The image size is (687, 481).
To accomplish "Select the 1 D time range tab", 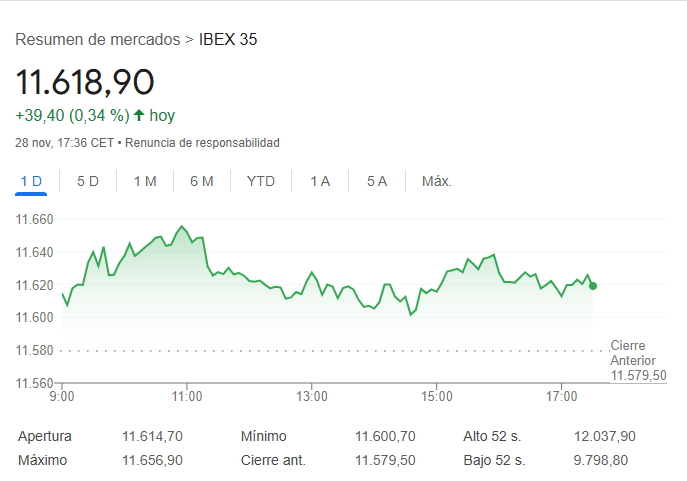I will point(31,181).
